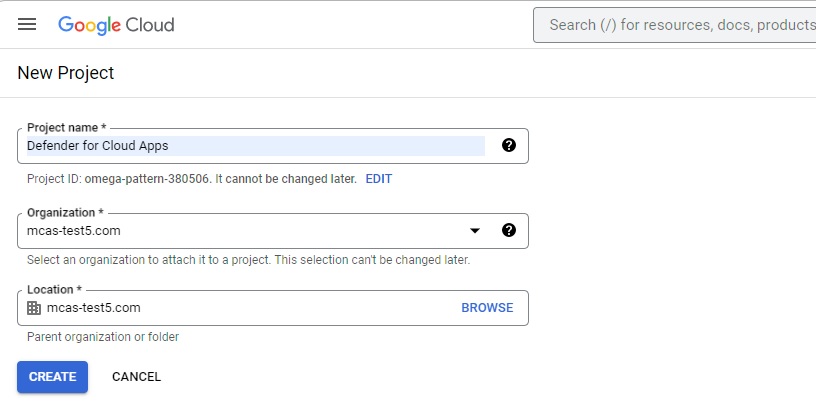Click the Location field text mcas-test5.com
Viewport: 816px width, 409px height.
94,308
